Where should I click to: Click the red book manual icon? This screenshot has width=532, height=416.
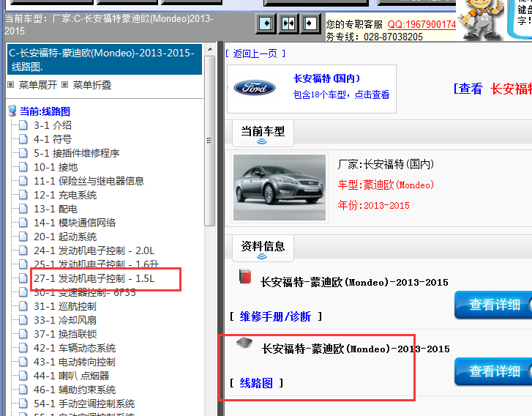click(x=245, y=276)
